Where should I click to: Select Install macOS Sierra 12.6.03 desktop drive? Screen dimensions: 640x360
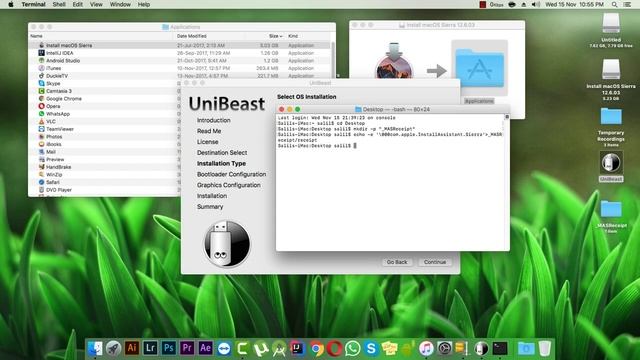tap(611, 69)
